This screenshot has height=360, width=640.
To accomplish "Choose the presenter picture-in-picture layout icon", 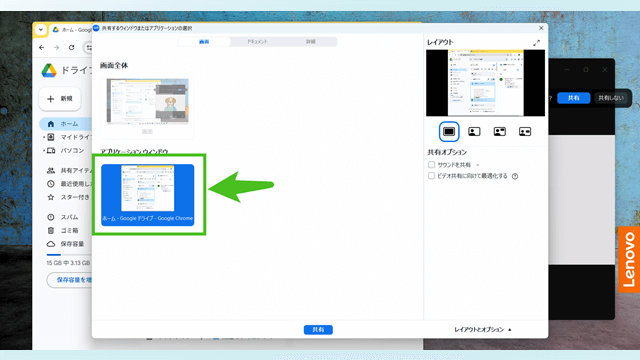I will coord(474,131).
